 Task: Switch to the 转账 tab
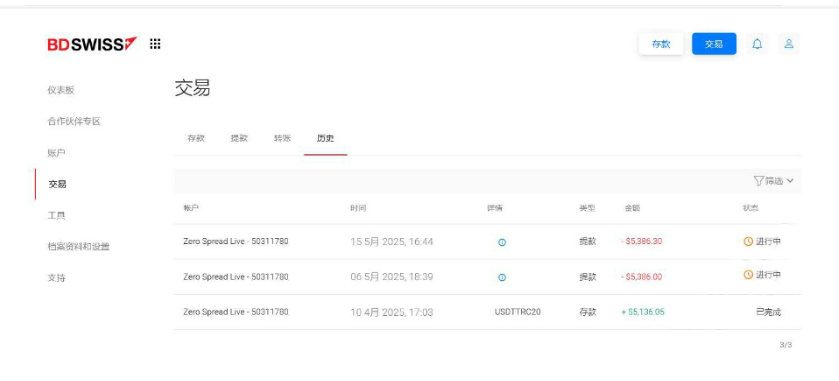283,138
